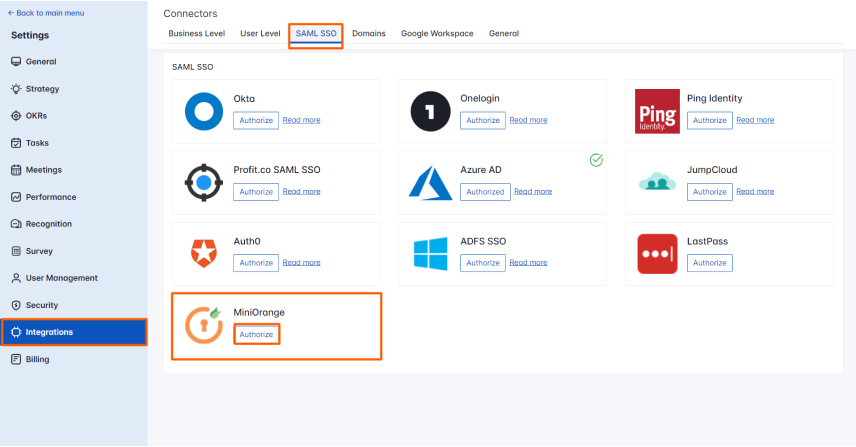Switch to the User Level tab
Image resolution: width=856 pixels, height=447 pixels.
pos(260,33)
